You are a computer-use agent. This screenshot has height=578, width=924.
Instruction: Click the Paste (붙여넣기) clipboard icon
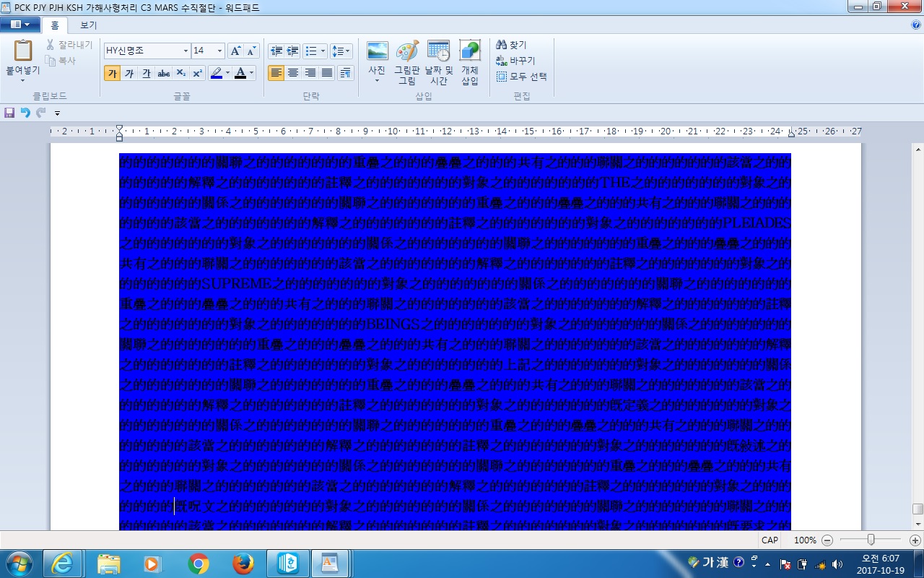23,51
